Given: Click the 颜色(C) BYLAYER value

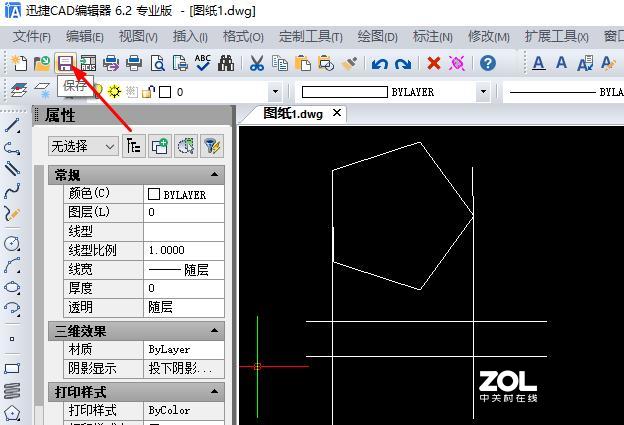Looking at the screenshot, I should pyautogui.click(x=184, y=194).
